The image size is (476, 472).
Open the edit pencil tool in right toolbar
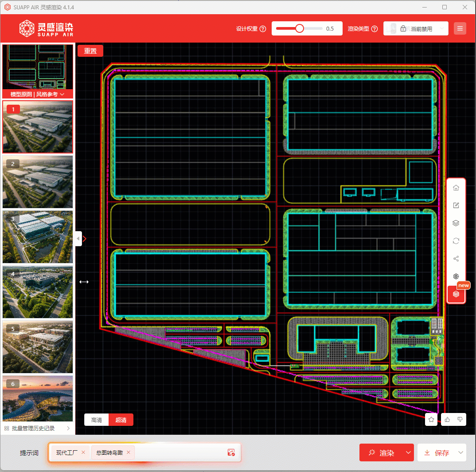point(456,205)
